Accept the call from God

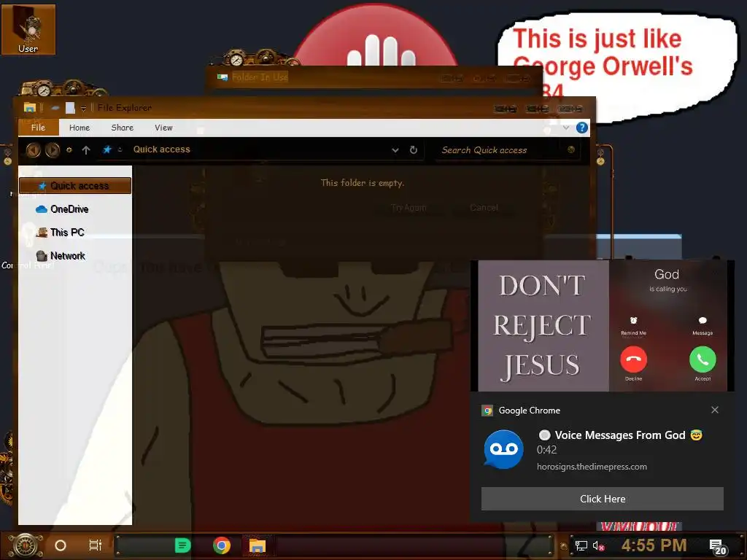[703, 359]
